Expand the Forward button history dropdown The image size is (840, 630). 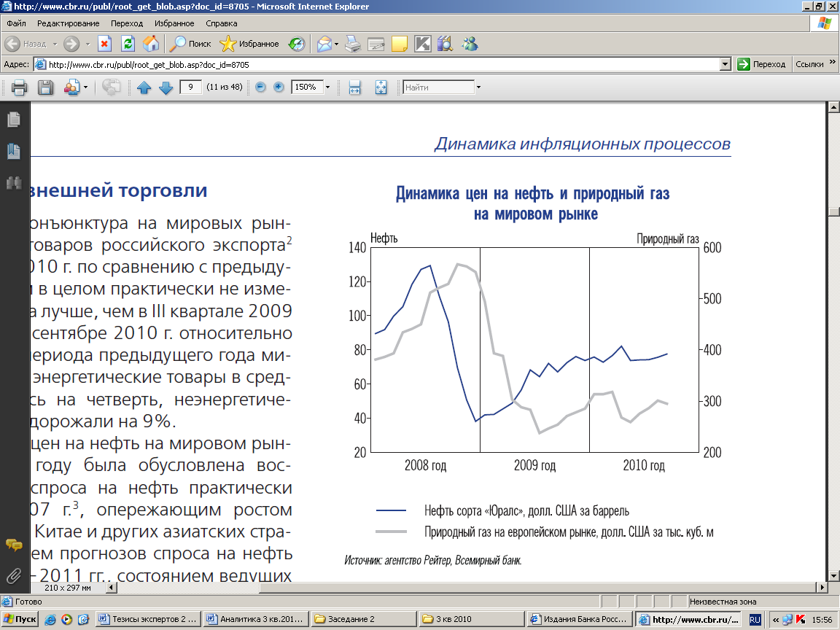[x=87, y=44]
